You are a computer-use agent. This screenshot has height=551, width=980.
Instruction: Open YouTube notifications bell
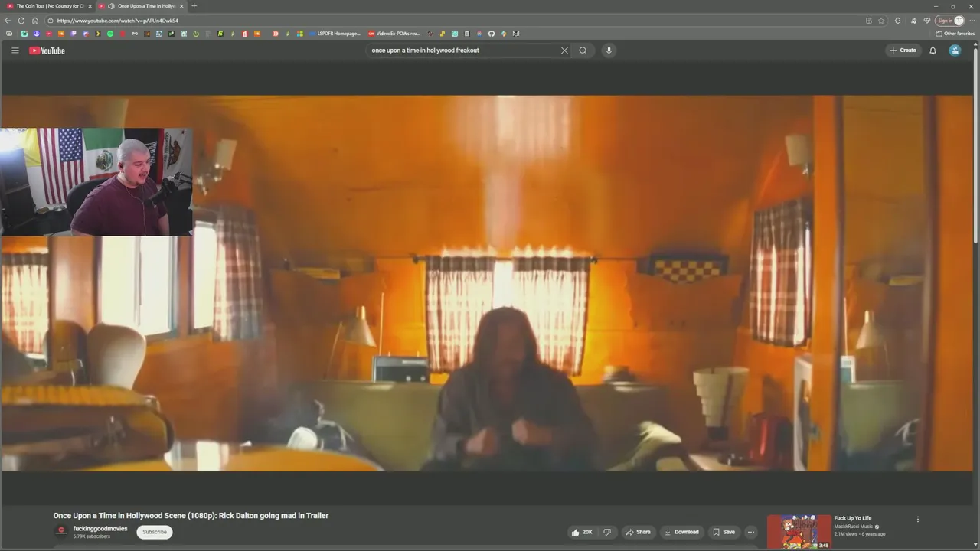pyautogui.click(x=933, y=51)
